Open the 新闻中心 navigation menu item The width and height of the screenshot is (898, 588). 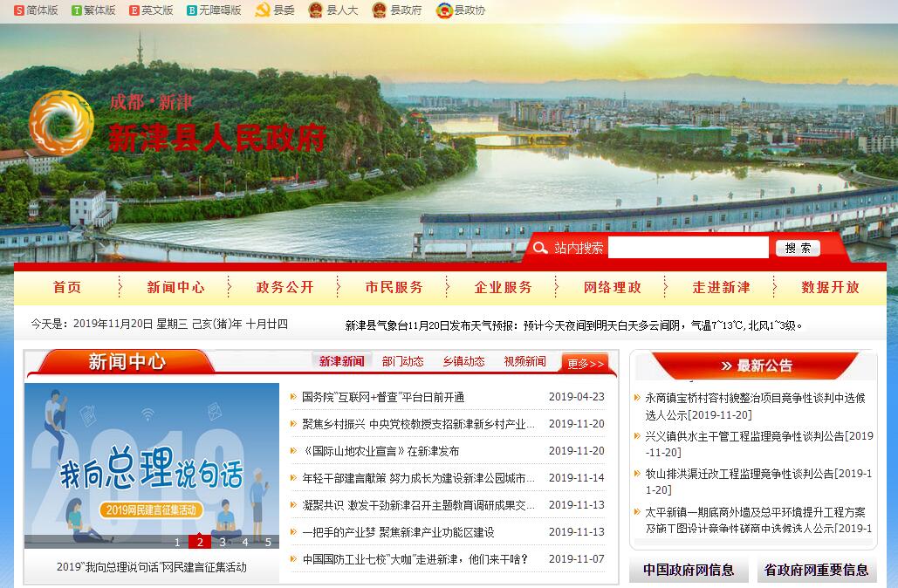[175, 287]
